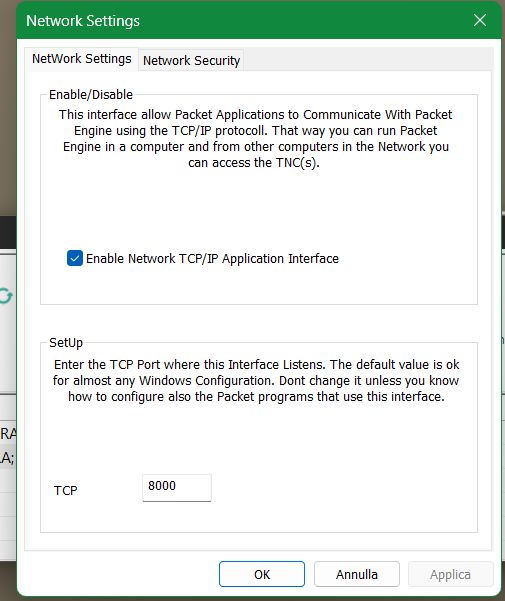Focus the TCP port field showing 8000
This screenshot has height=601, width=505.
coord(177,487)
